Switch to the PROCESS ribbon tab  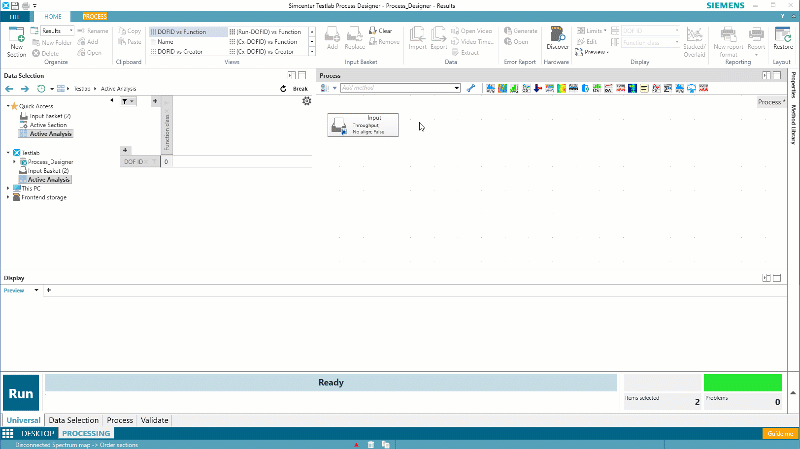pyautogui.click(x=95, y=17)
